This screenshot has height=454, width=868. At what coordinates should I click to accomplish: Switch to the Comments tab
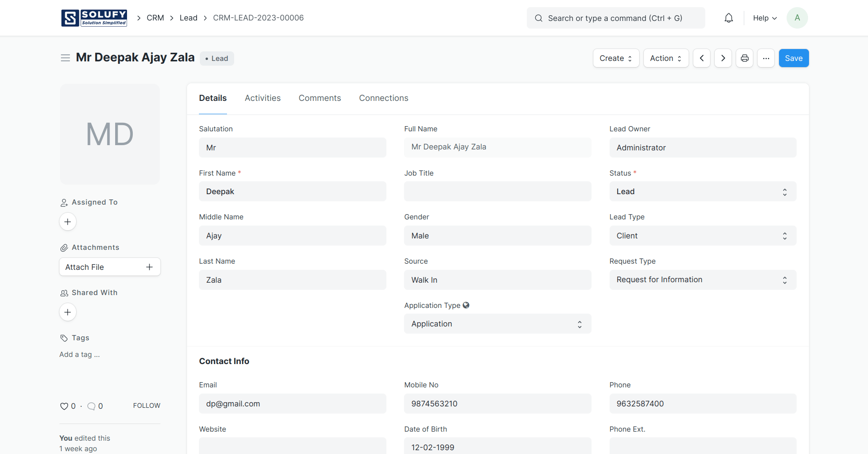point(320,98)
